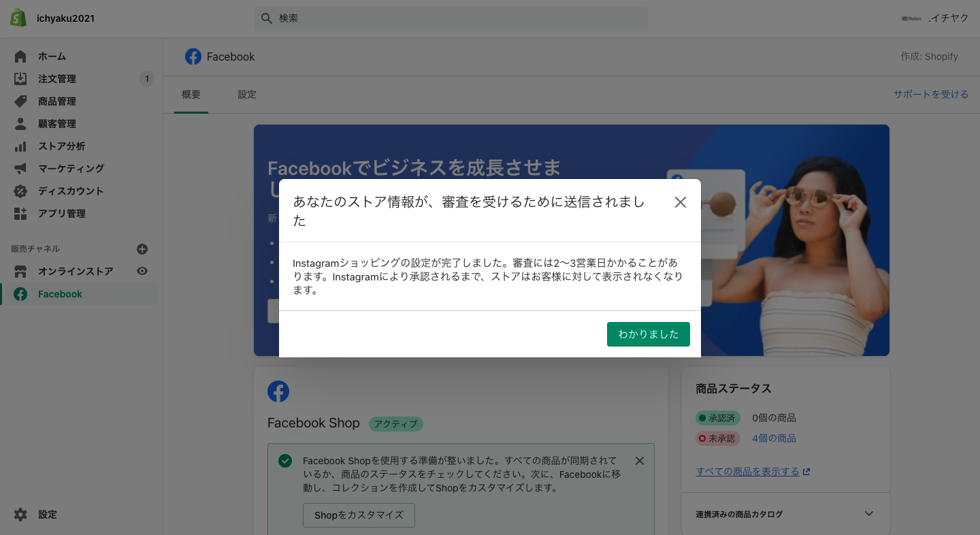Open すべての商品を表示する link

(x=747, y=472)
